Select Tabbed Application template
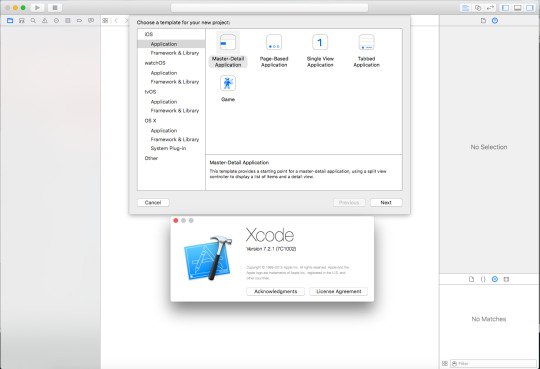The image size is (540, 369). click(x=366, y=50)
